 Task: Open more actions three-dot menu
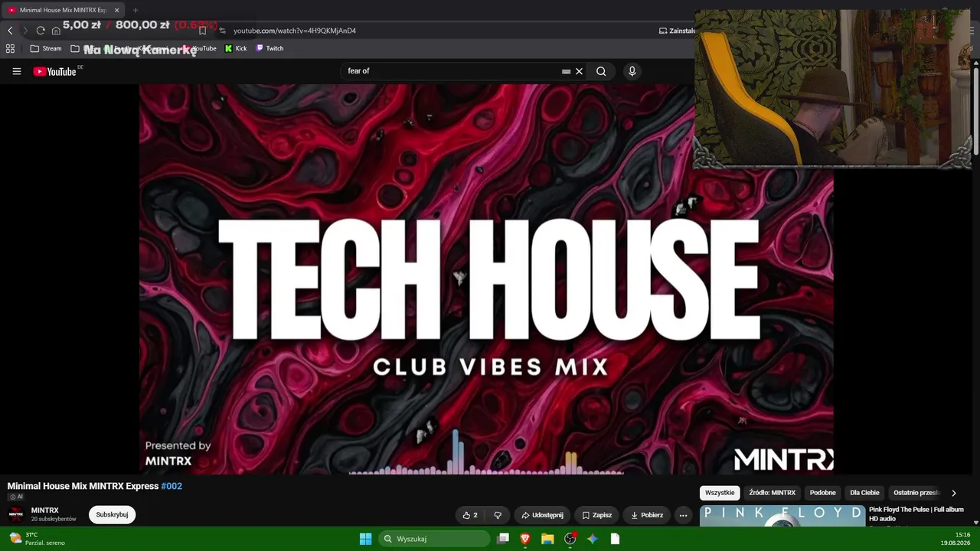coord(683,515)
